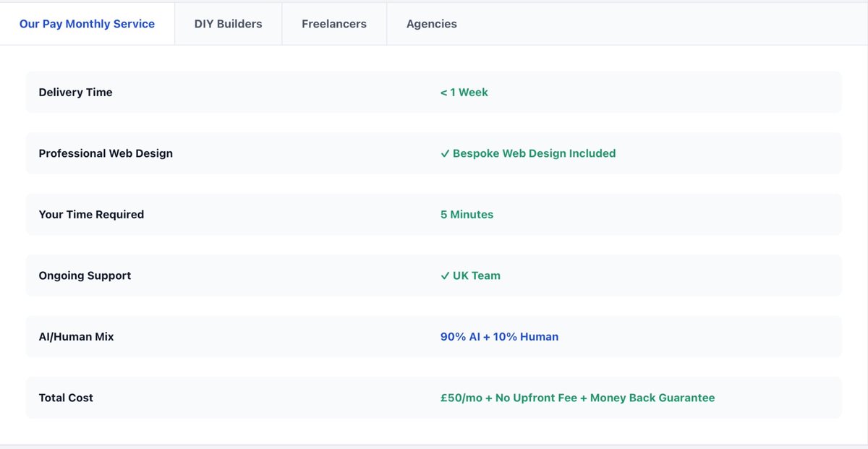Click the 'UK Team' value

(477, 275)
